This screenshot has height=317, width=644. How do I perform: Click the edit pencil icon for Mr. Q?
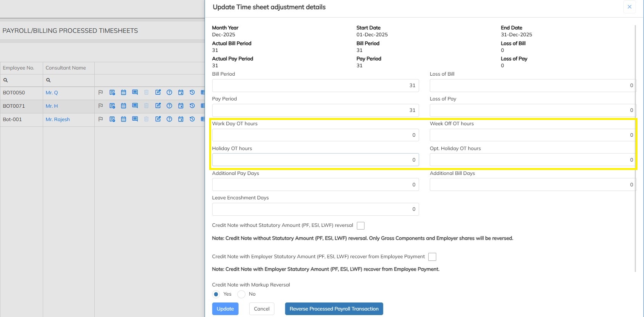point(158,92)
